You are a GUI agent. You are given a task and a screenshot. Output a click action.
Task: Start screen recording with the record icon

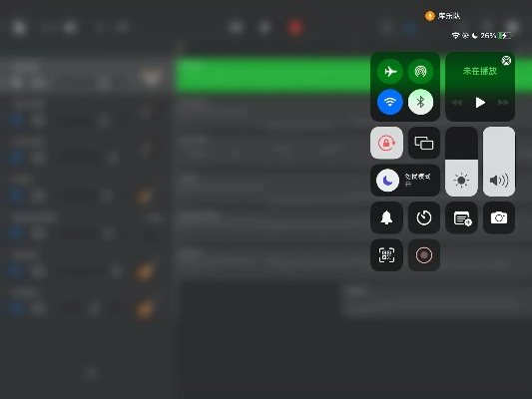point(424,255)
